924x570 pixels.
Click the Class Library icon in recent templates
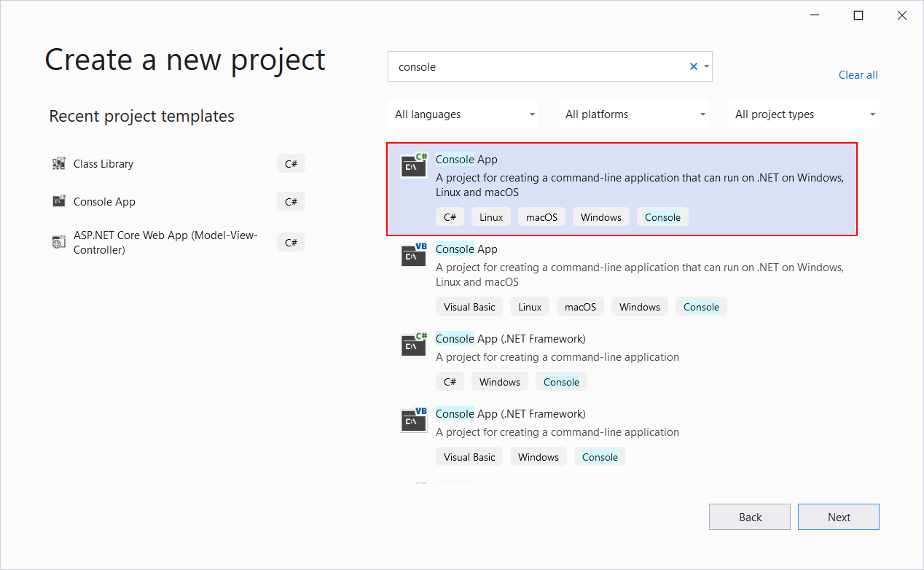click(58, 163)
